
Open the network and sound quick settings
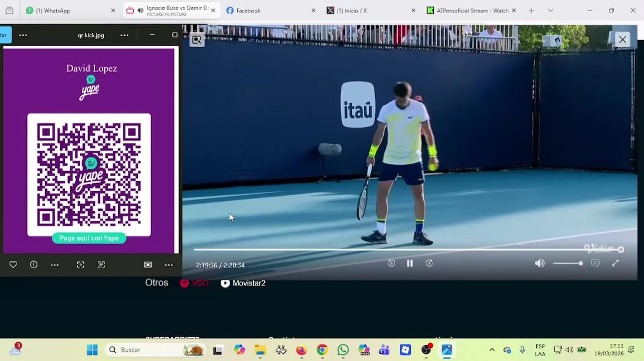click(x=569, y=350)
